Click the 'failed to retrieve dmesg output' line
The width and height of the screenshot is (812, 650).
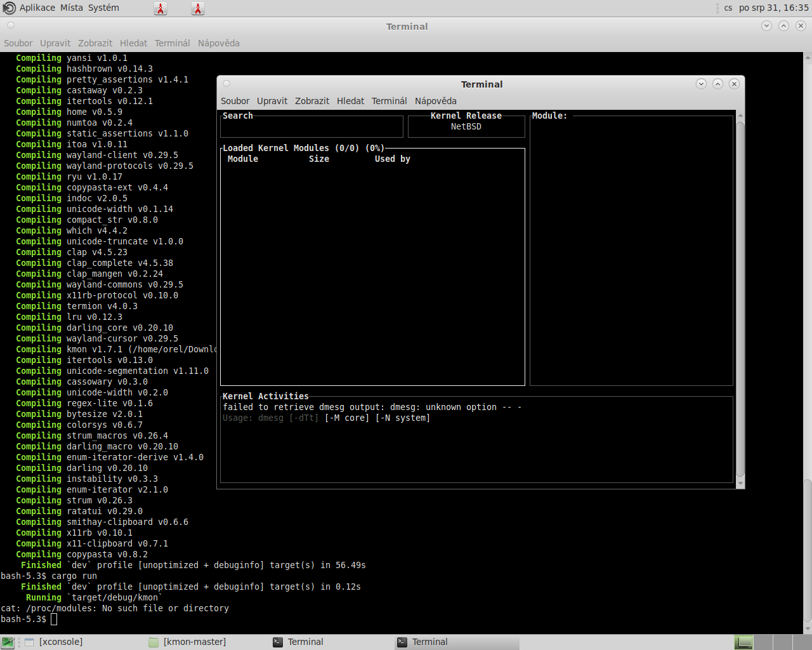click(x=372, y=407)
